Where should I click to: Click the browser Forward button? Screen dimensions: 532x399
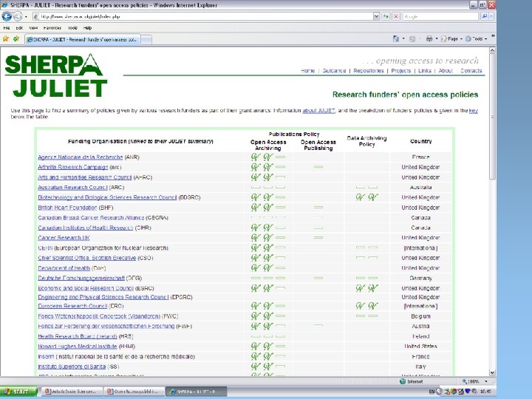(x=17, y=16)
